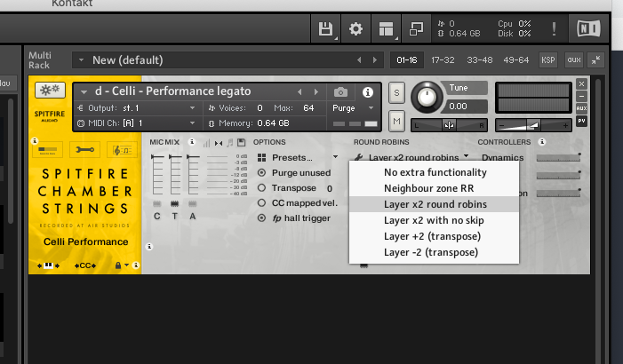Select Layer x2 round robins menu entry

(435, 204)
